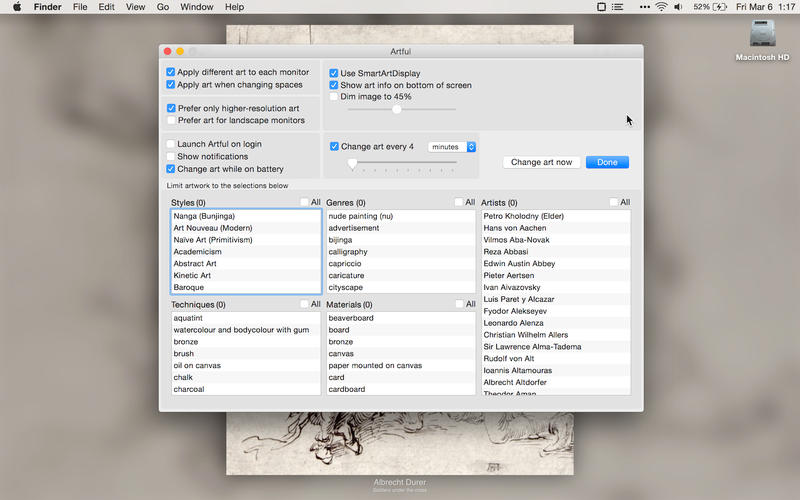Click the Change art now button
The height and width of the screenshot is (500, 800).
[x=541, y=162]
